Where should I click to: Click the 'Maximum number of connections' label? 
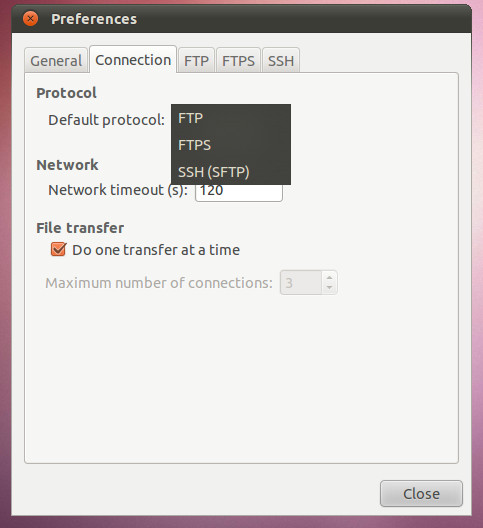(x=159, y=283)
